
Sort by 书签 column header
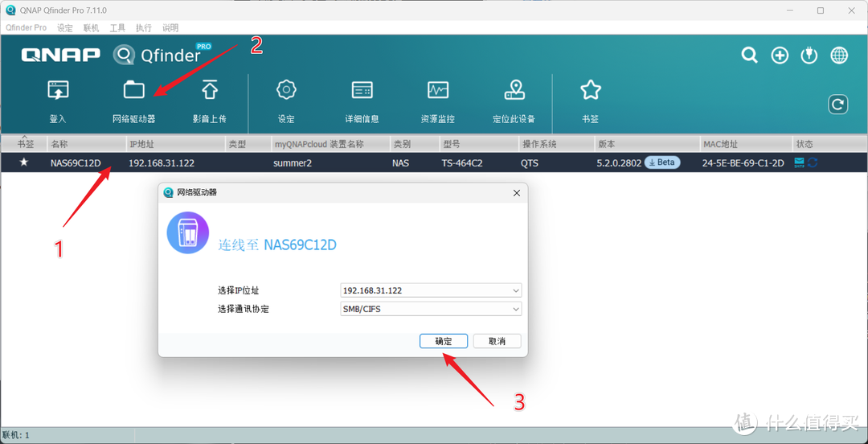pos(24,144)
